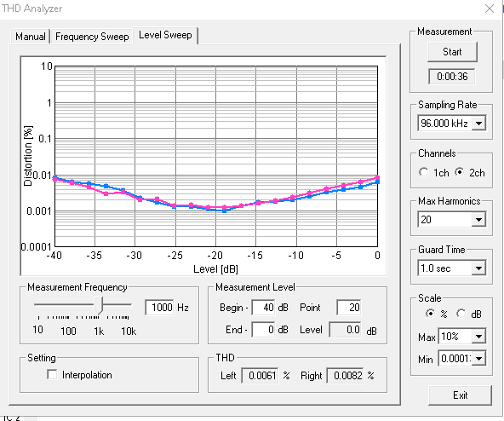Open the Scale Min dropdown

pos(478,359)
